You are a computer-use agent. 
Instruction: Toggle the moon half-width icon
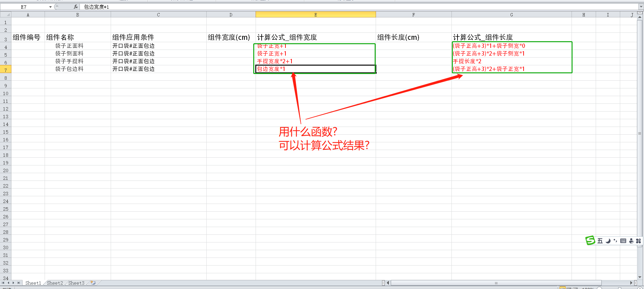coord(608,241)
